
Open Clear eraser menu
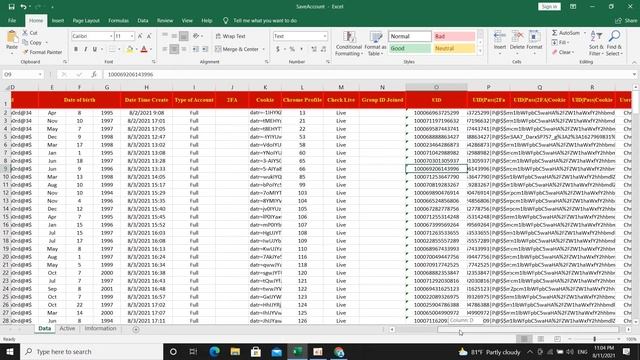[563, 52]
